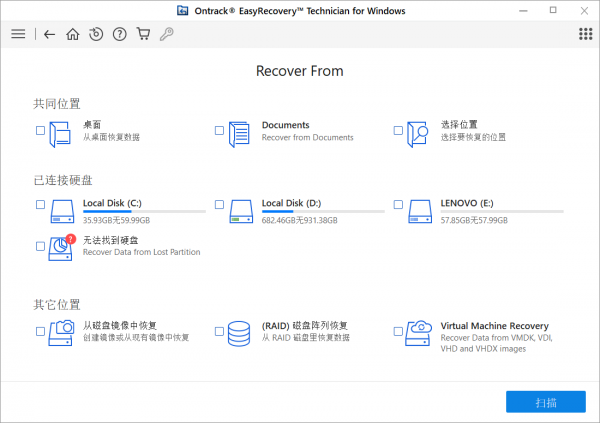Viewport: 600px width, 423px height.
Task: Enable the lost partition (无法找到硬盘) checkbox
Action: click(x=40, y=246)
